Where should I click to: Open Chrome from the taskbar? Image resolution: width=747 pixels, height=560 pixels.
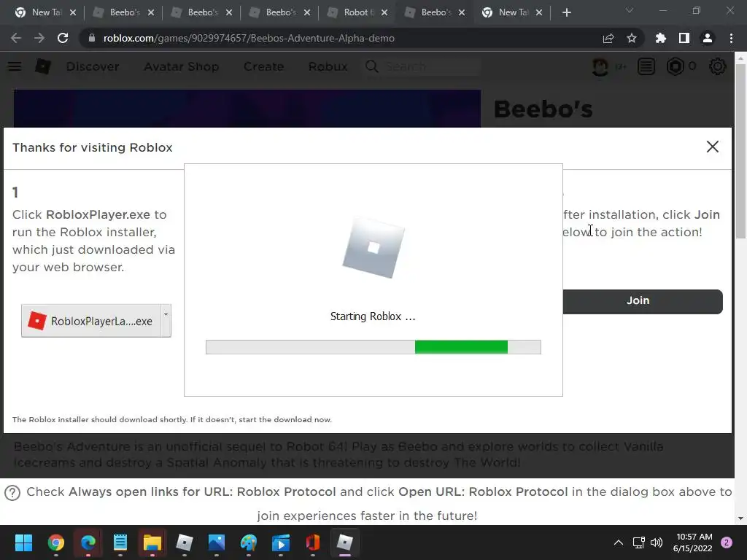click(x=55, y=542)
